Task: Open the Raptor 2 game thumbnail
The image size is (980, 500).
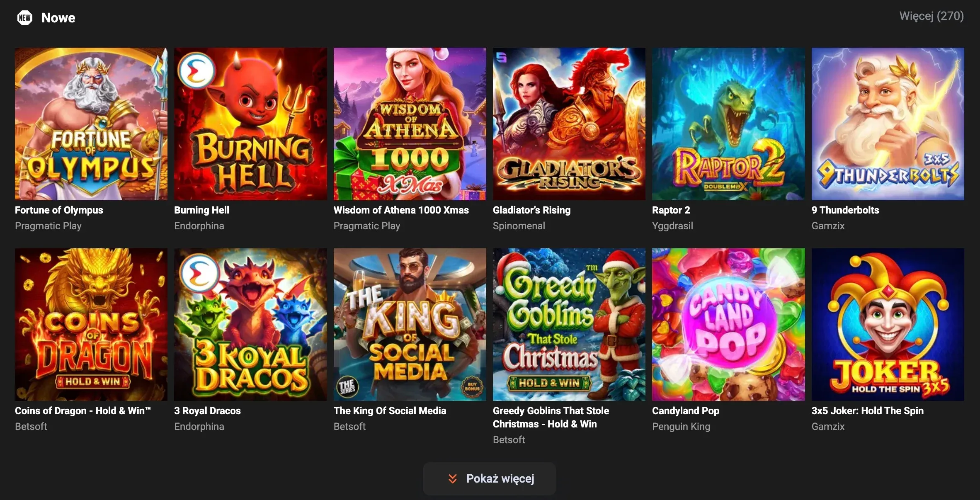Action: pos(728,124)
